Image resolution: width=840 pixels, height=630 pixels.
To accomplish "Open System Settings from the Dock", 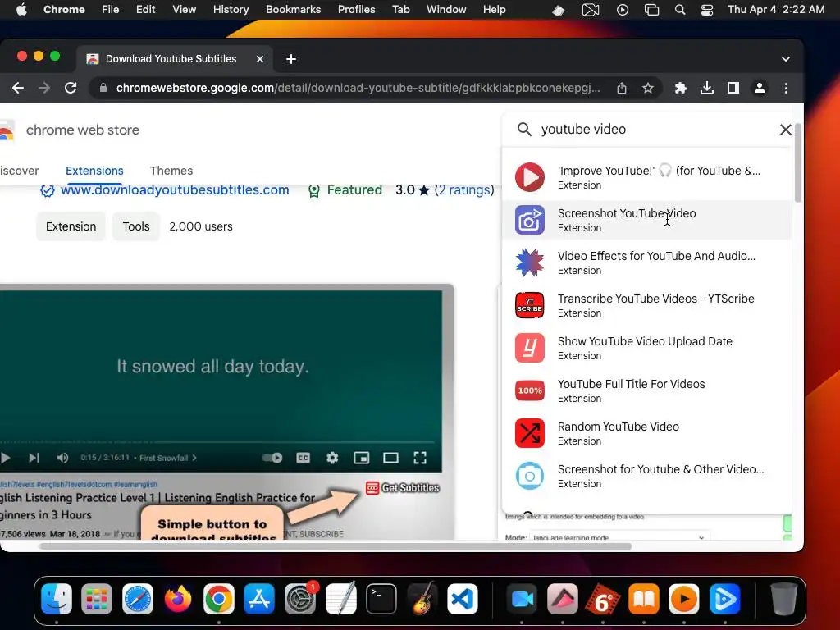I will (x=300, y=598).
